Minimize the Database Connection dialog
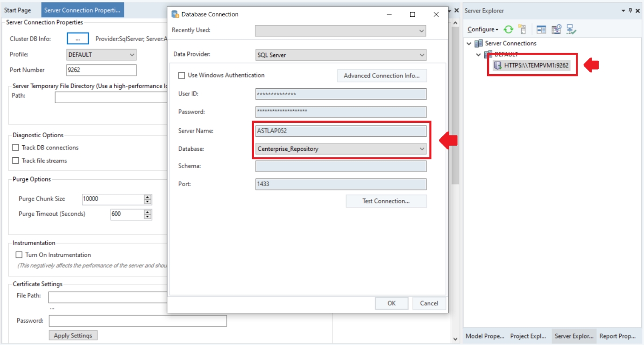644x345 pixels. click(389, 14)
